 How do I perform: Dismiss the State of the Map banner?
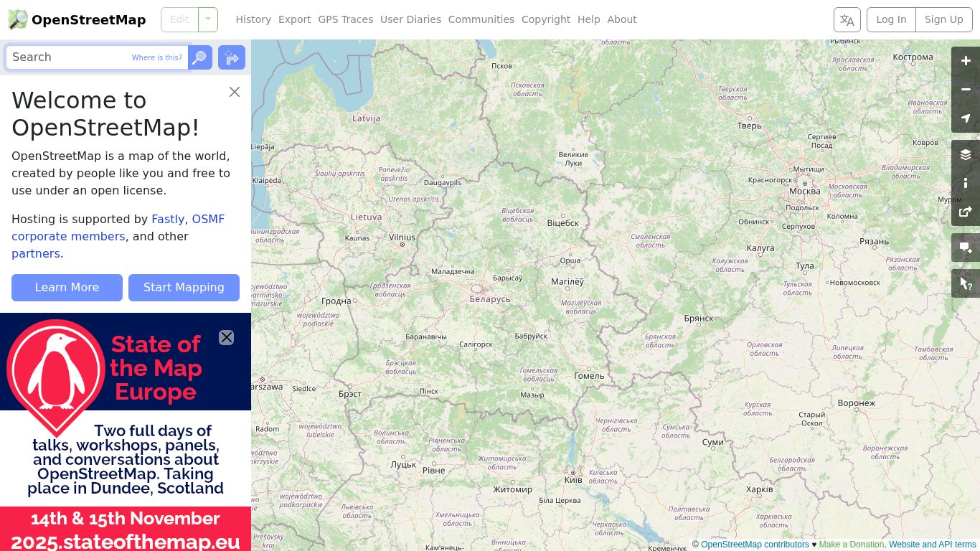(226, 337)
